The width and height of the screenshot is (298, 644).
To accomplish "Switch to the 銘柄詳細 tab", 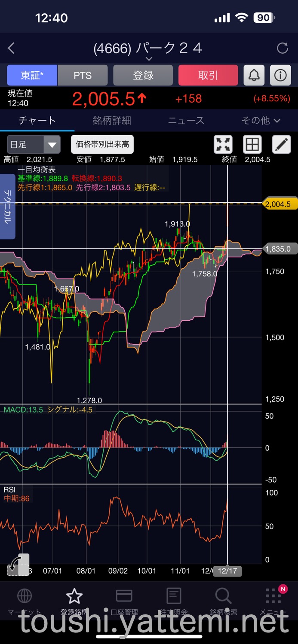I will [x=112, y=121].
